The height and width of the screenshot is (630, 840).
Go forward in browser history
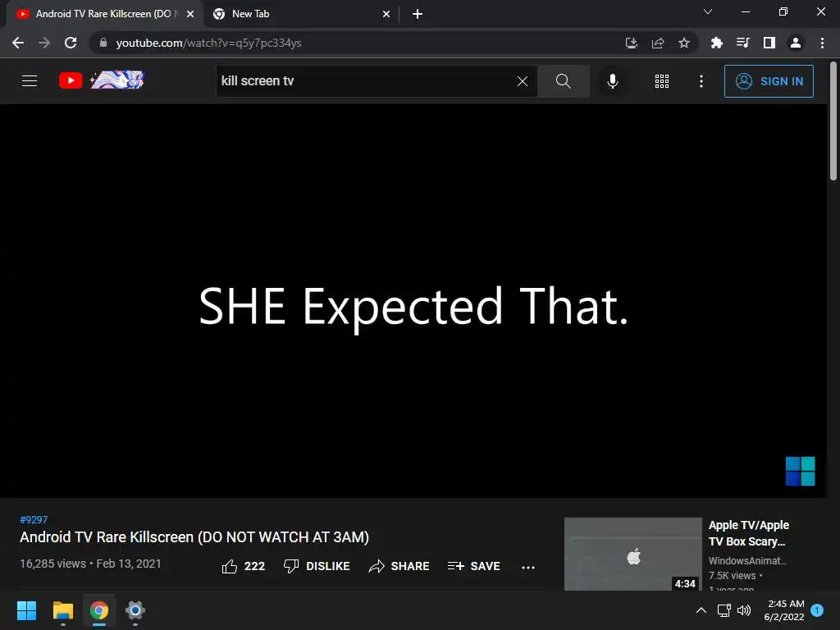point(44,43)
